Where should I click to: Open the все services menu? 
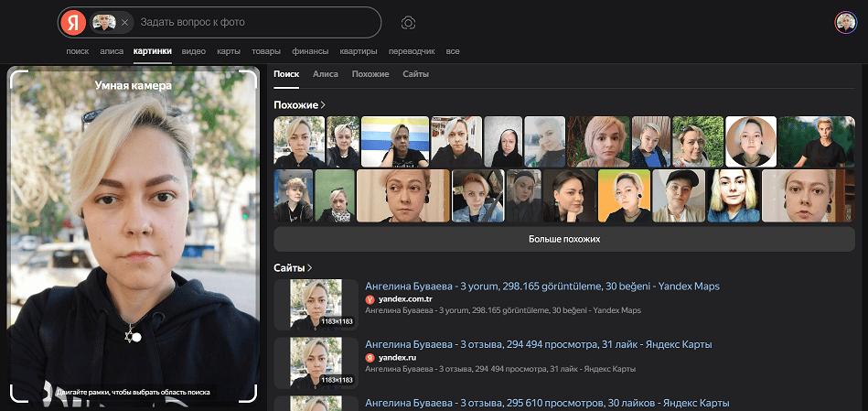[453, 51]
